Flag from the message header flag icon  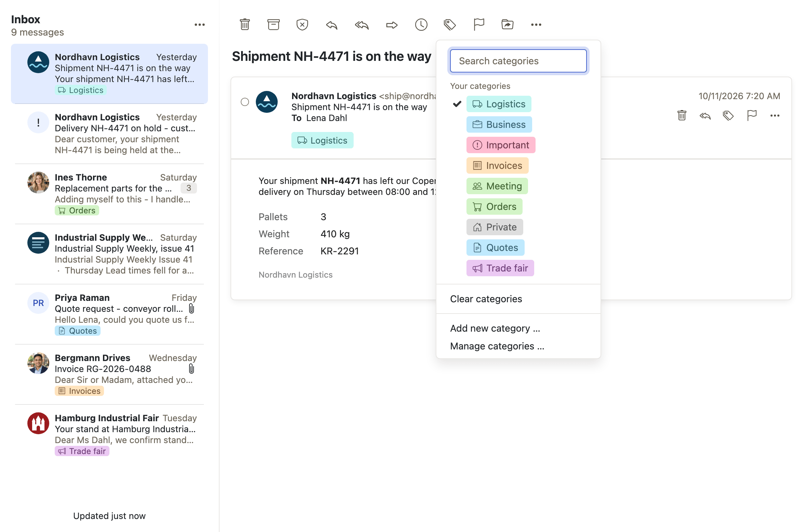(x=752, y=116)
